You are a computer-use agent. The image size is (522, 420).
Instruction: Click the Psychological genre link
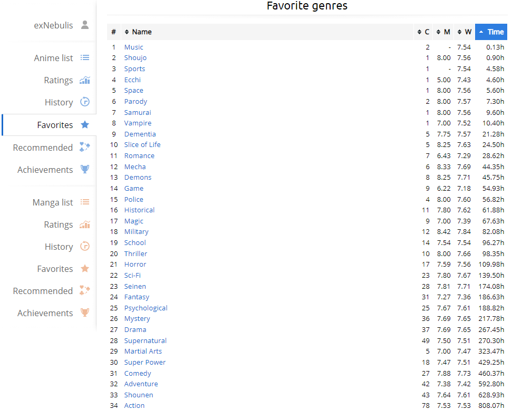pyautogui.click(x=146, y=308)
